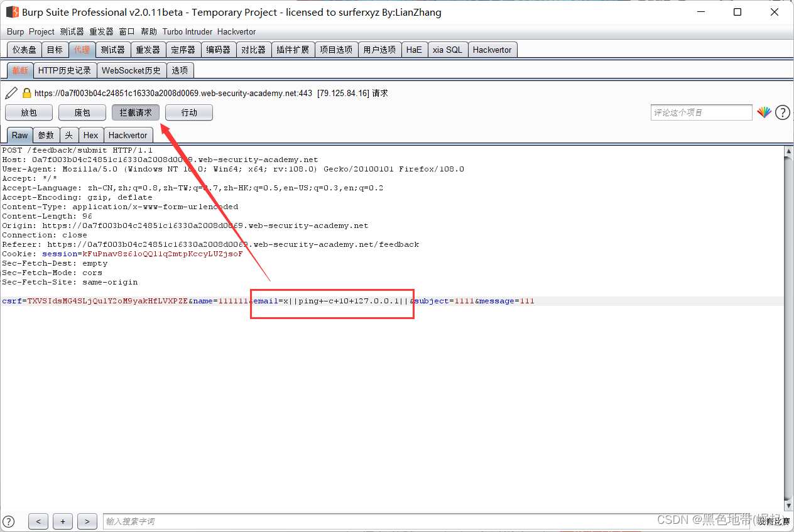Open the help question mark near comment field
Image resolution: width=794 pixels, height=532 pixels.
click(x=782, y=112)
